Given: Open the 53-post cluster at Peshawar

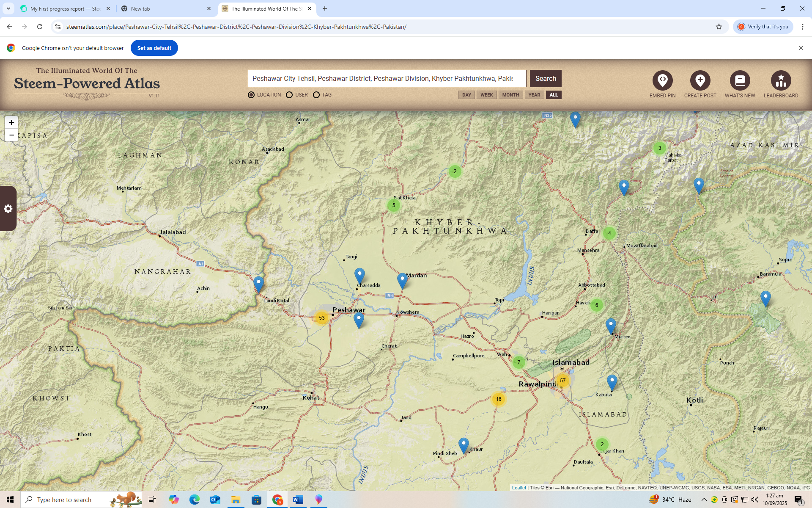Looking at the screenshot, I should tap(322, 317).
